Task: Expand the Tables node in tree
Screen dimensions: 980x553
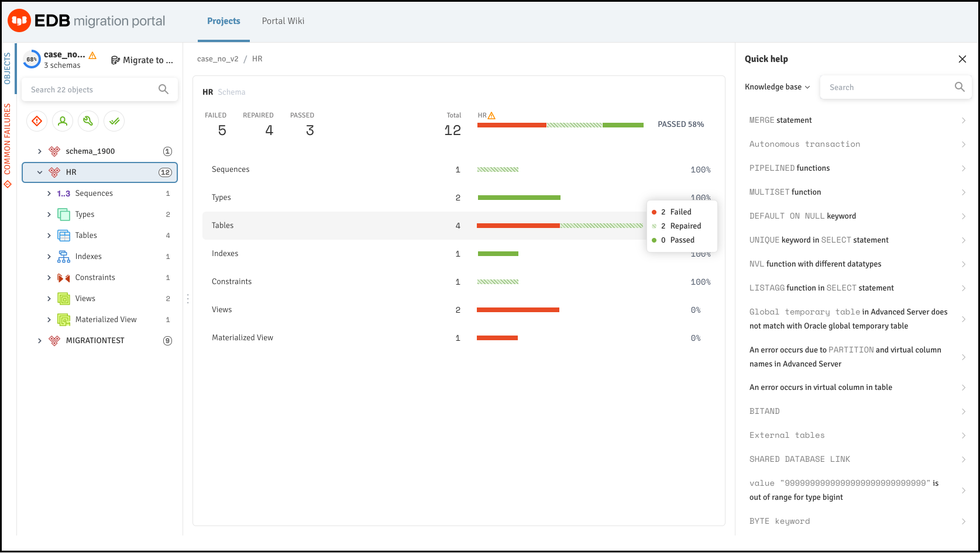Action: 49,236
